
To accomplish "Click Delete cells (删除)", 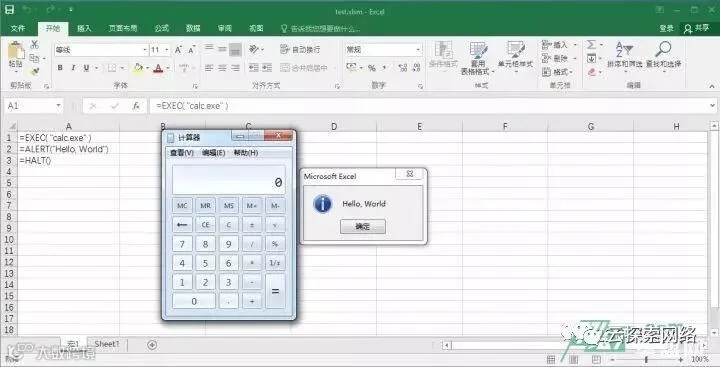I will pos(555,58).
